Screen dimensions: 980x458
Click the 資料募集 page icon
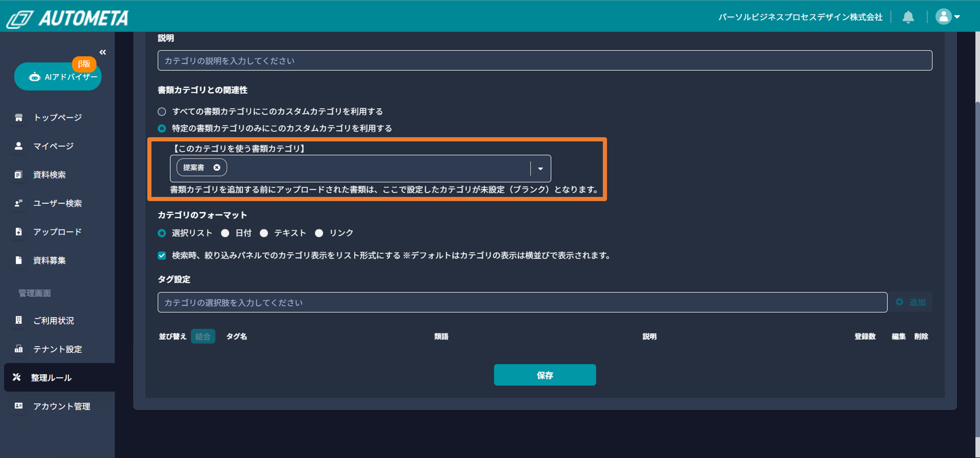click(x=19, y=260)
